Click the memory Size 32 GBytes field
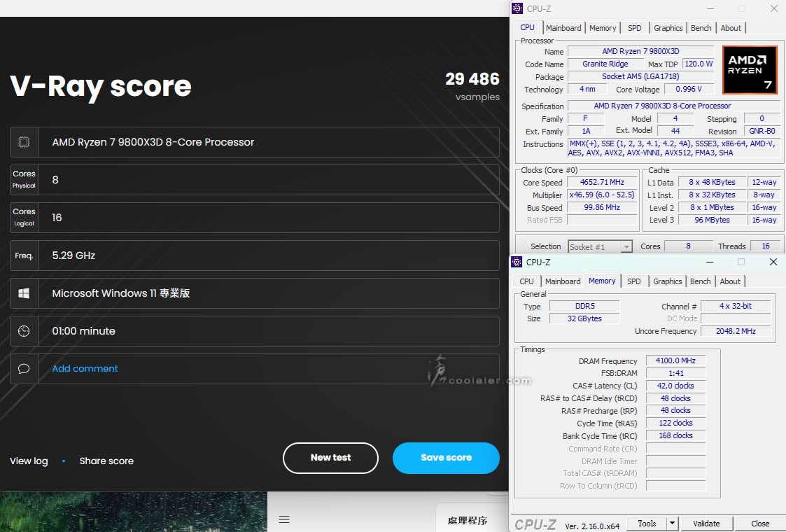 (584, 318)
